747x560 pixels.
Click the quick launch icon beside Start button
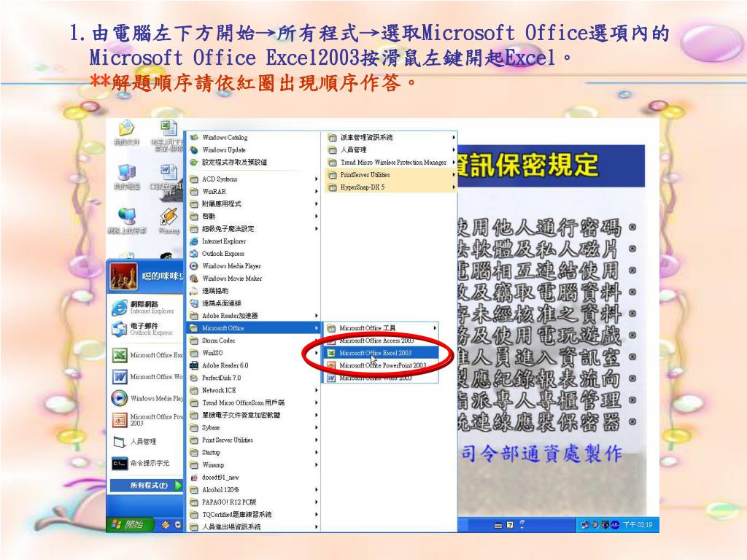click(166, 525)
